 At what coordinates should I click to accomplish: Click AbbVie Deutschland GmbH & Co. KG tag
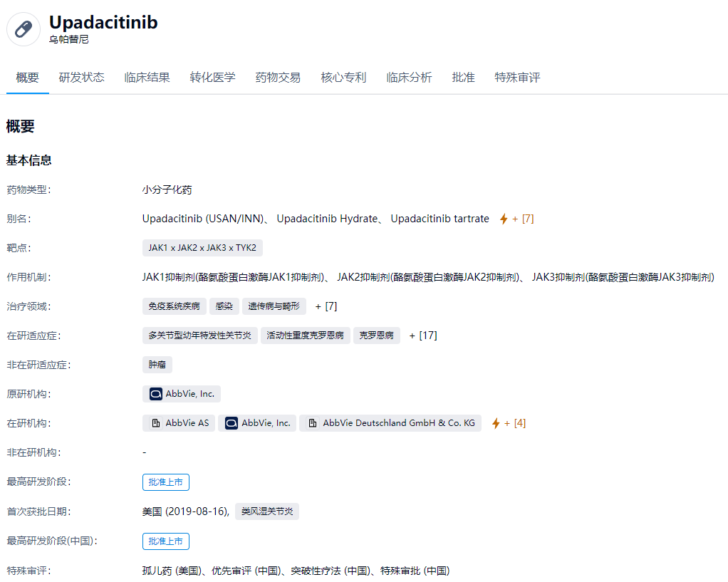(390, 423)
